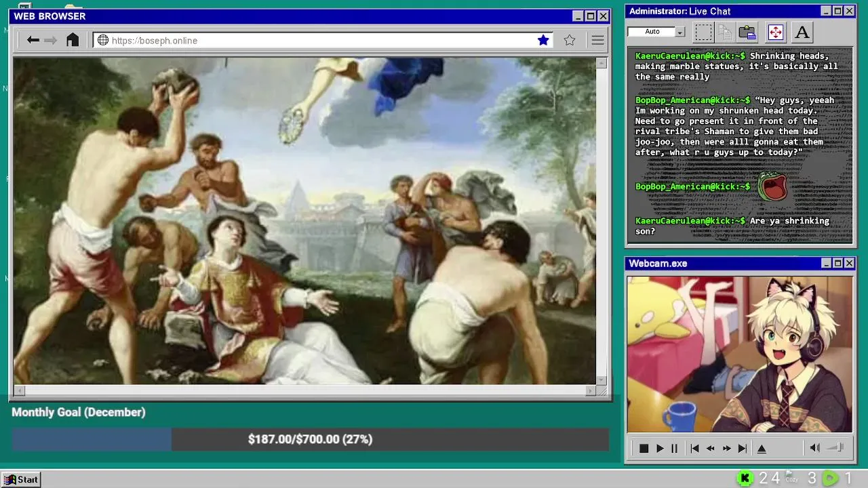Screen dimensions: 868x488
Task: Click the browser horizontal scrollbar left arrow
Action: [19, 390]
